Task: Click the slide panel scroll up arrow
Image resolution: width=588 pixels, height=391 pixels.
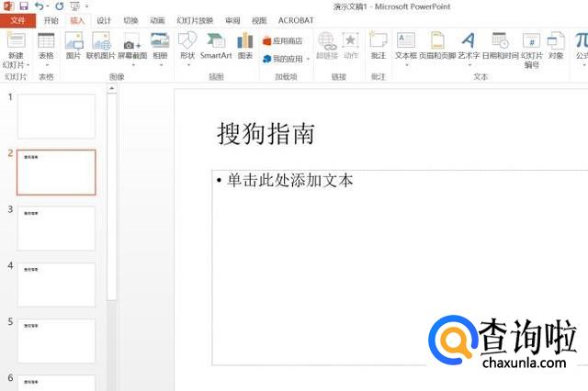Action: click(112, 88)
